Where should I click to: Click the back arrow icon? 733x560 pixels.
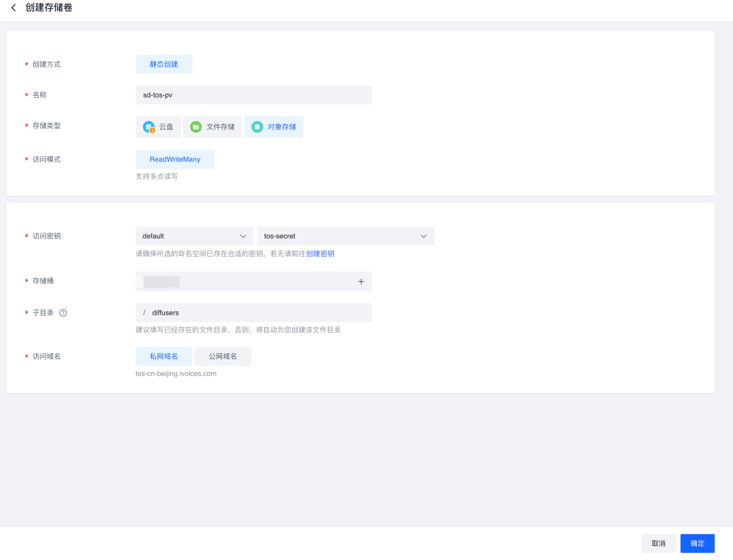(13, 8)
